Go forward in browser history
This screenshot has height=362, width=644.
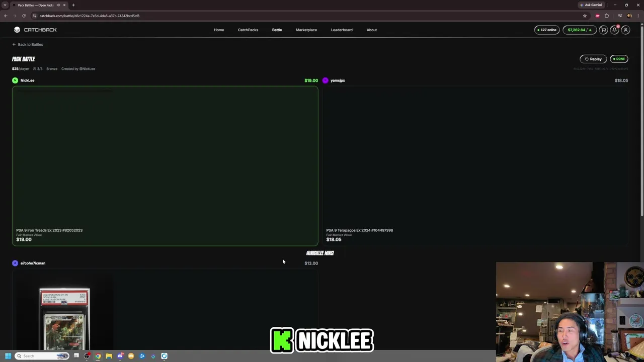(x=15, y=16)
